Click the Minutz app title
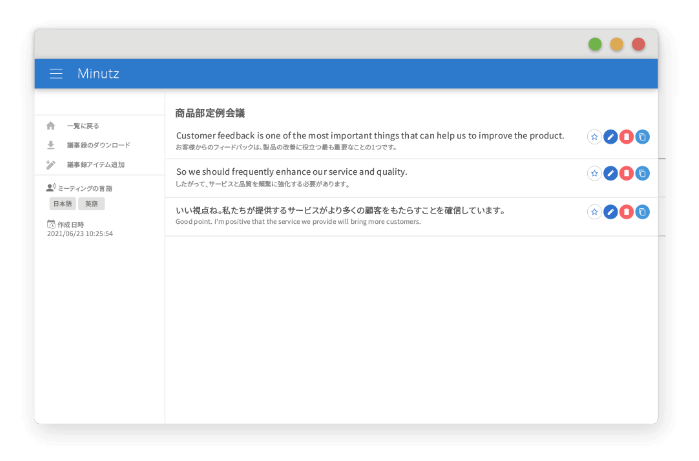The image size is (699, 461). tap(98, 74)
